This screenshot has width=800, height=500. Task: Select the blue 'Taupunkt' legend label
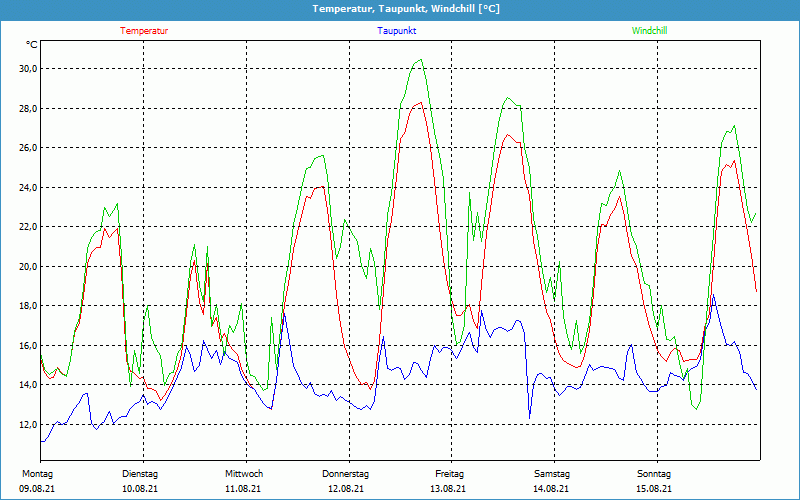(397, 31)
